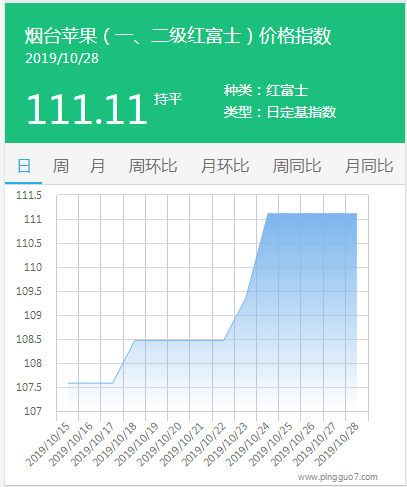Click the y-axis label 107
The image size is (407, 487).
(33, 411)
